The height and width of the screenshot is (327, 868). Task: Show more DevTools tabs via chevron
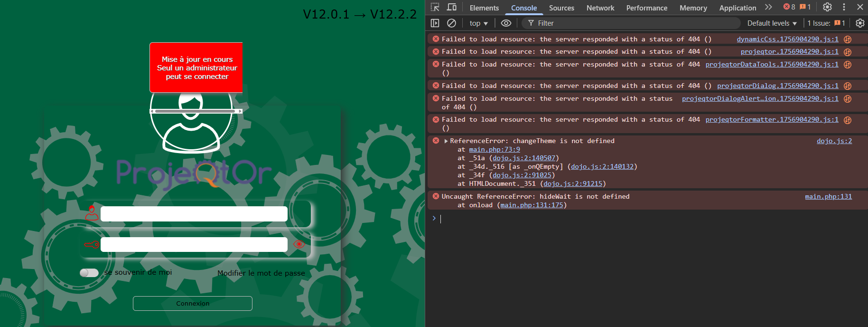pyautogui.click(x=768, y=7)
